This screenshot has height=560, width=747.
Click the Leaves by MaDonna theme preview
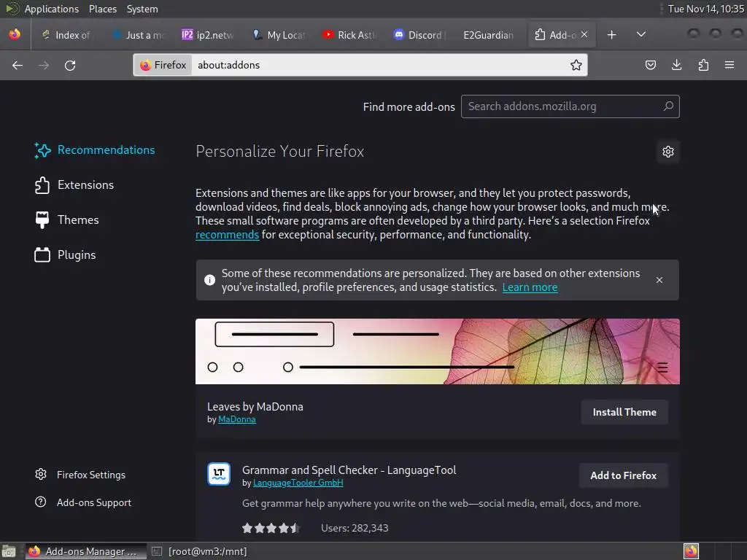pyautogui.click(x=438, y=351)
